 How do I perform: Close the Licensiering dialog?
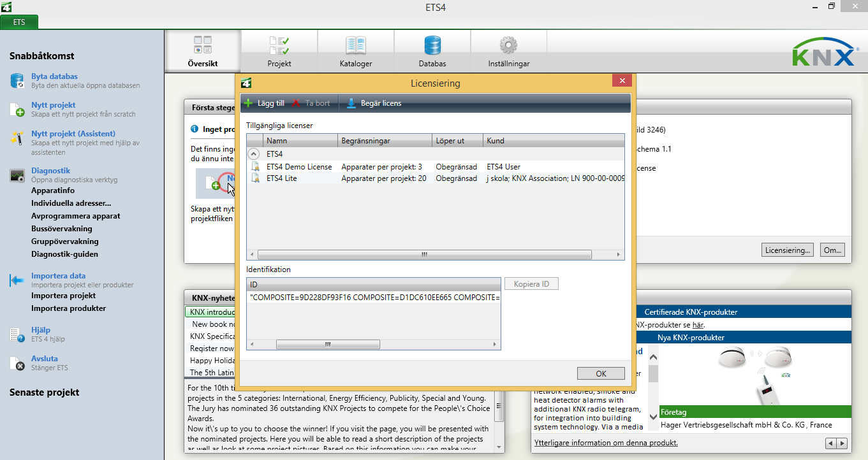coord(621,81)
